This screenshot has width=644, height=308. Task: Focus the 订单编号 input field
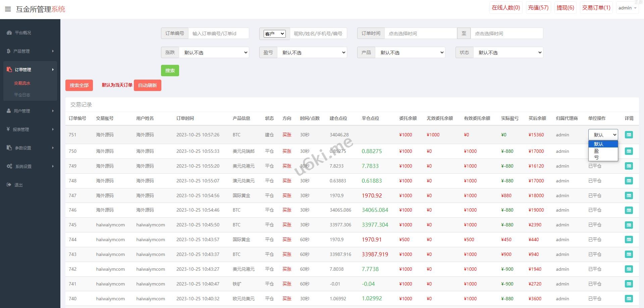coord(218,33)
